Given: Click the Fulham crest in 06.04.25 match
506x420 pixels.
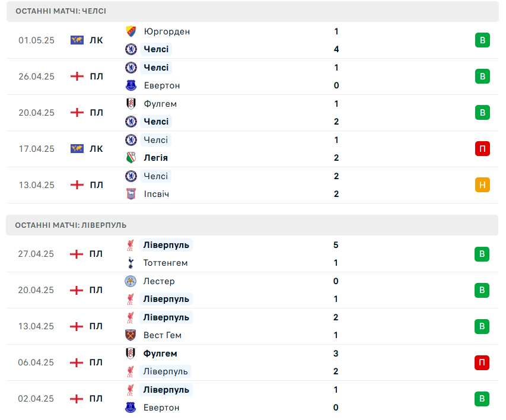Looking at the screenshot, I should click(131, 353).
